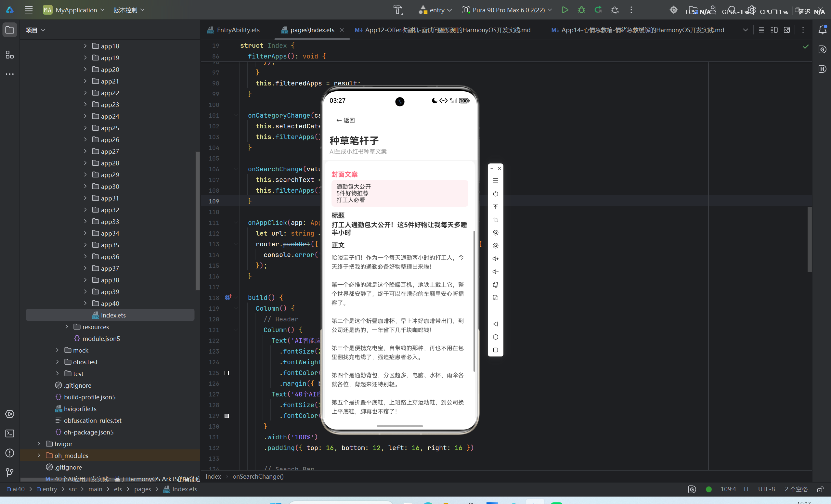Switch to the EntryAbility.ets tab
This screenshot has height=504, width=831.
(x=233, y=30)
